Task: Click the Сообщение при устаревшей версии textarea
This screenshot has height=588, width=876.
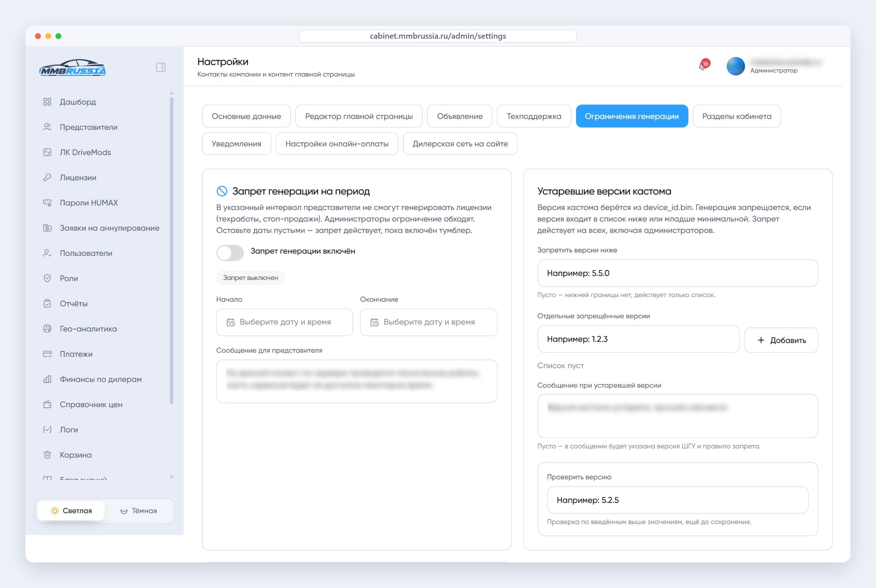Action: pos(678,416)
